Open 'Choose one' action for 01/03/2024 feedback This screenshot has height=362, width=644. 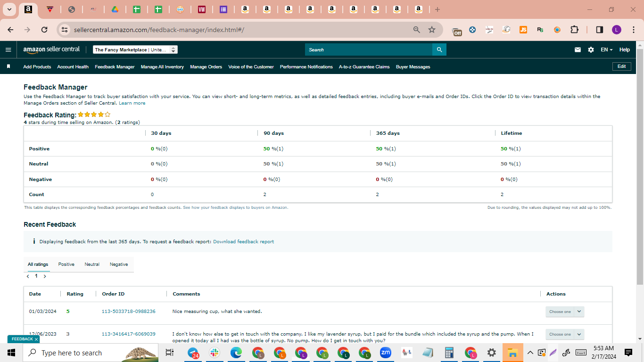(565, 312)
